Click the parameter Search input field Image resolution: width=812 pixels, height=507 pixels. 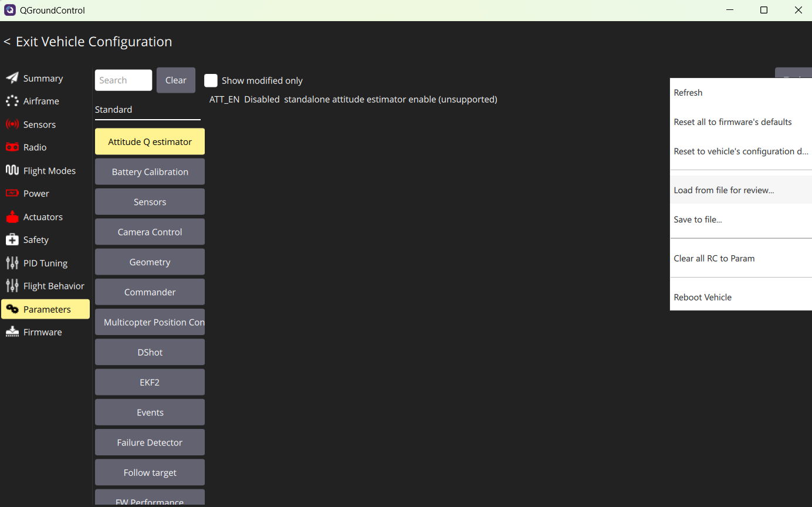pos(123,80)
